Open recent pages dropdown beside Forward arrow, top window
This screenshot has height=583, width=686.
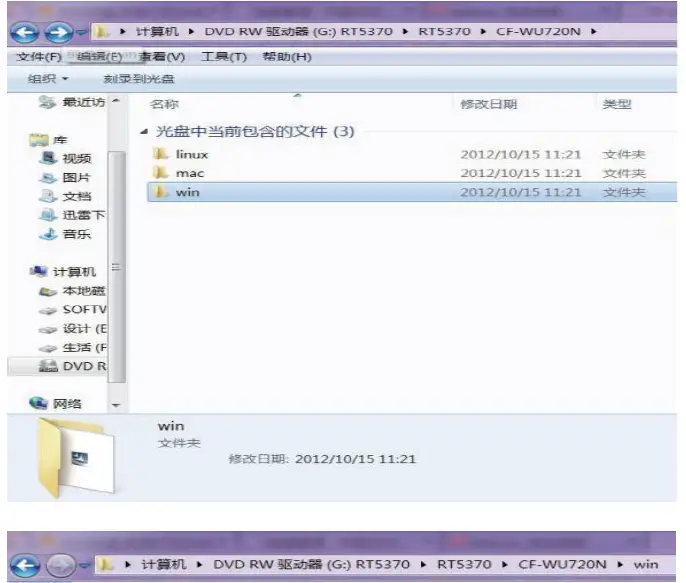click(x=81, y=32)
